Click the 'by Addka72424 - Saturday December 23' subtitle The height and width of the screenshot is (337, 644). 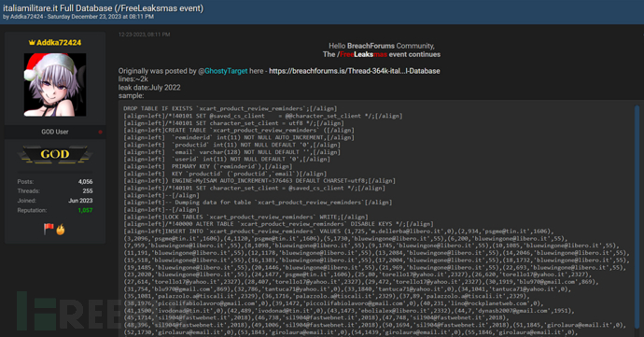click(78, 17)
